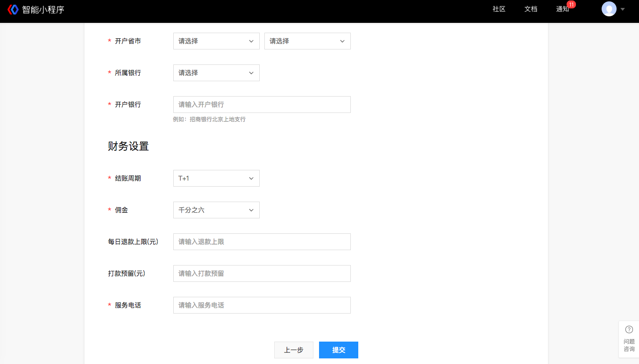Click the 服务电话 input field

(x=262, y=305)
